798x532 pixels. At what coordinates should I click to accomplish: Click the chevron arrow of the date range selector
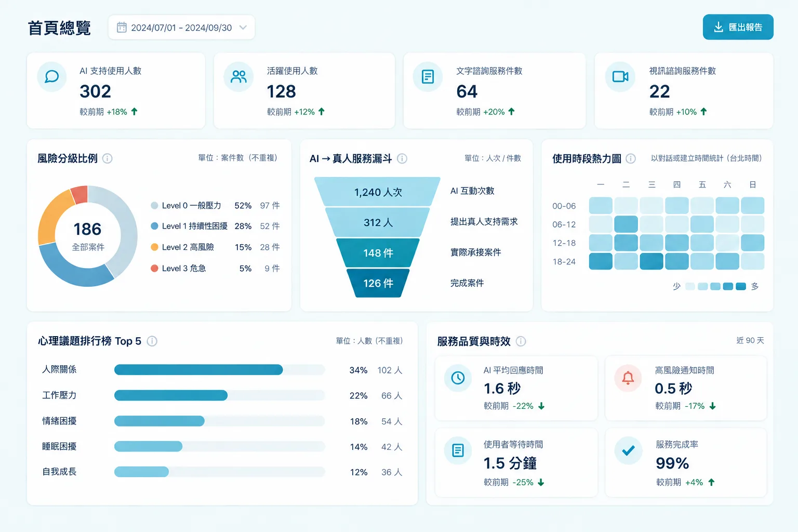243,28
